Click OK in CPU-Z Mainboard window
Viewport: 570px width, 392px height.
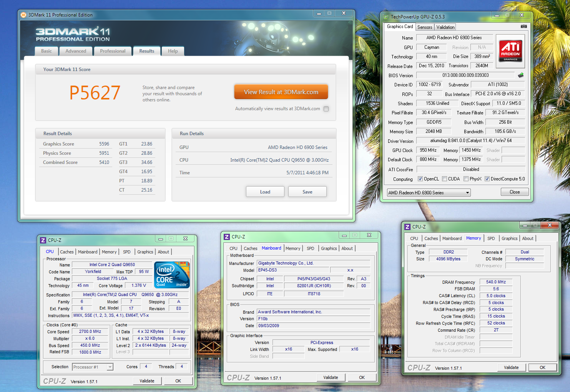pyautogui.click(x=362, y=377)
